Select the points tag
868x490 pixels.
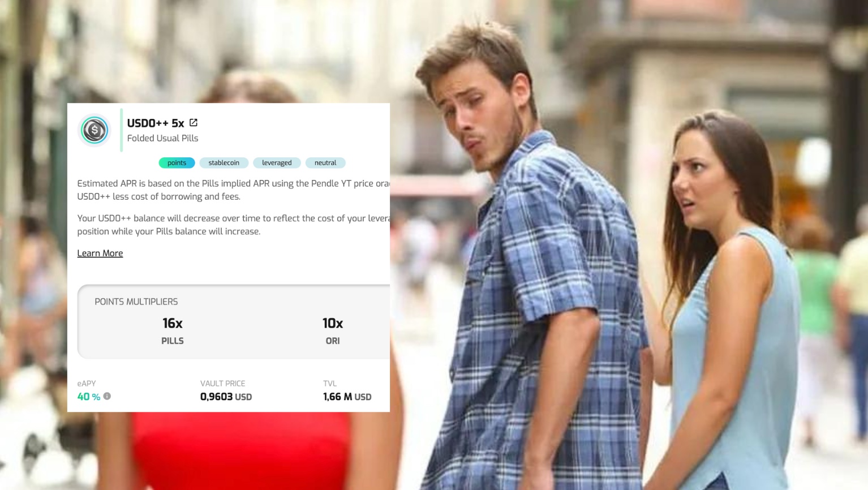[177, 162]
